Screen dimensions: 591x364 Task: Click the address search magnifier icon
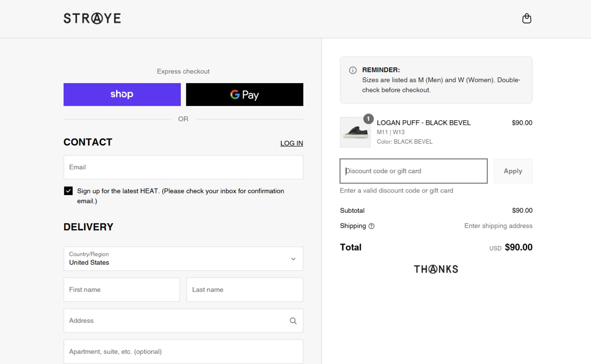293,321
